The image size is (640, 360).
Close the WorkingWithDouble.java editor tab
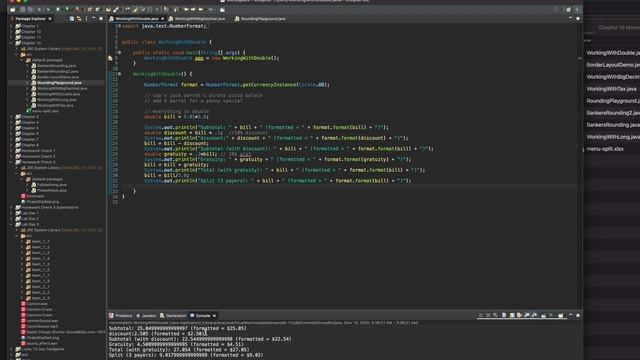tap(162, 19)
